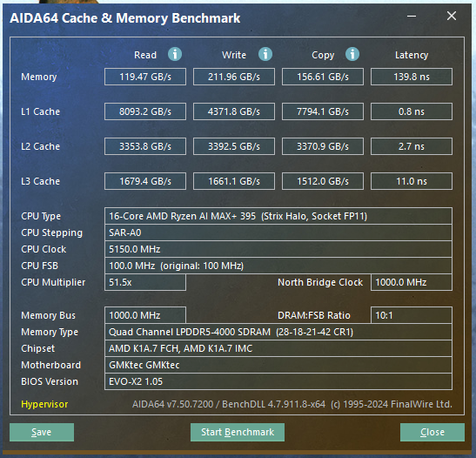The image size is (476, 458).
Task: Close the window using the X icon
Action: (x=452, y=16)
